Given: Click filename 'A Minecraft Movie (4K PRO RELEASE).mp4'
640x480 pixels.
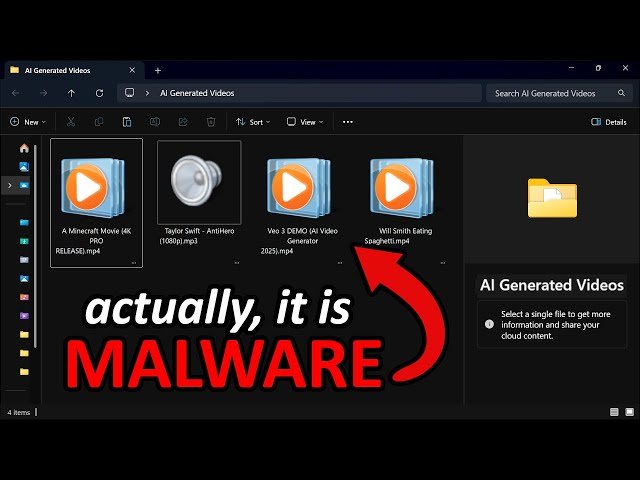Looking at the screenshot, I should tap(96, 241).
